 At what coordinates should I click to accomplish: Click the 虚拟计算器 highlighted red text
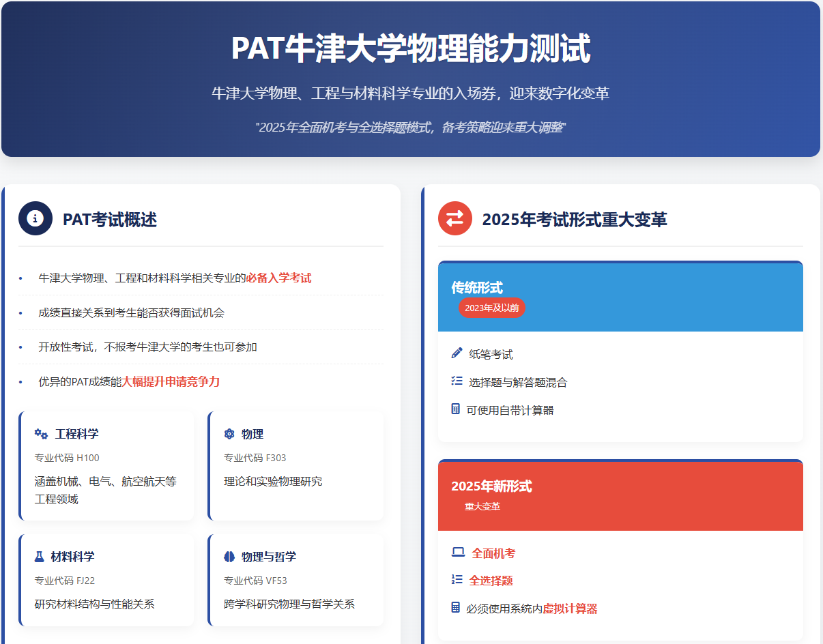[x=570, y=609]
